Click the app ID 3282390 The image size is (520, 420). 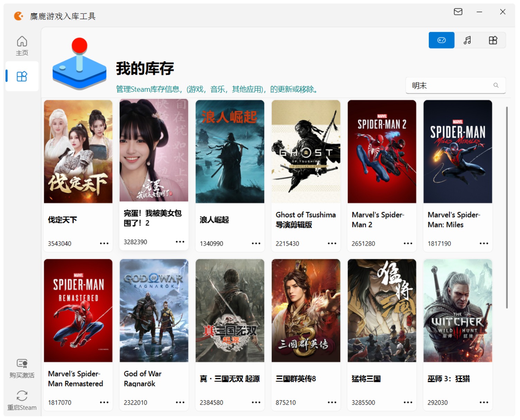(x=136, y=242)
